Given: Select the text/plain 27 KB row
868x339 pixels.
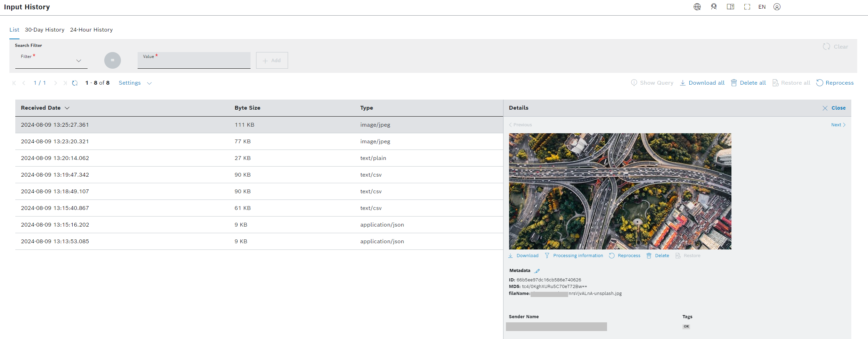Looking at the screenshot, I should click(x=259, y=158).
